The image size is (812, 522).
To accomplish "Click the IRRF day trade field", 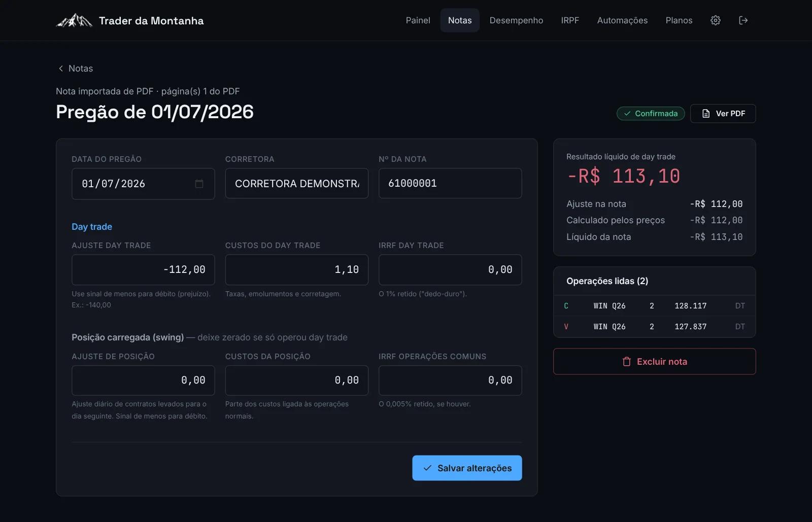I will 450,269.
